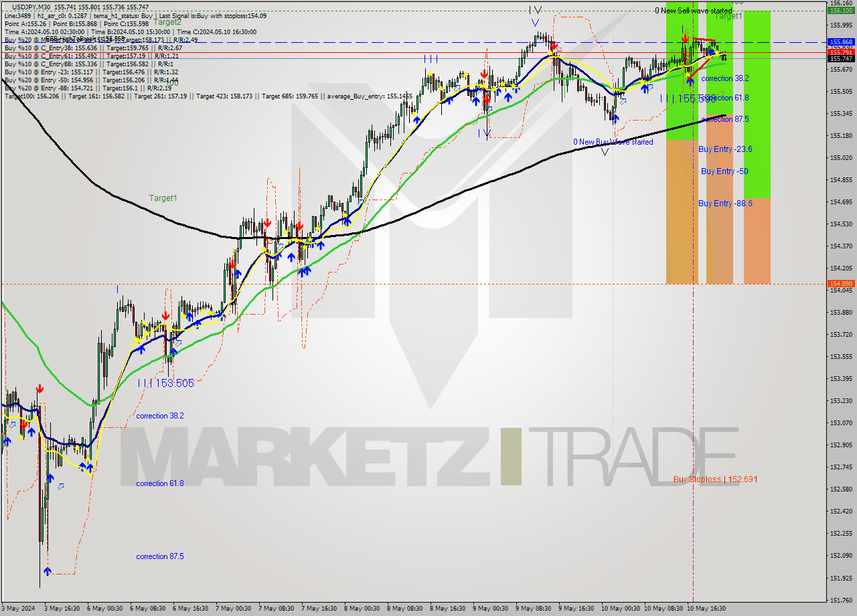Click the 'Time A:2024.05.10 02:30:00' text

coord(44,31)
